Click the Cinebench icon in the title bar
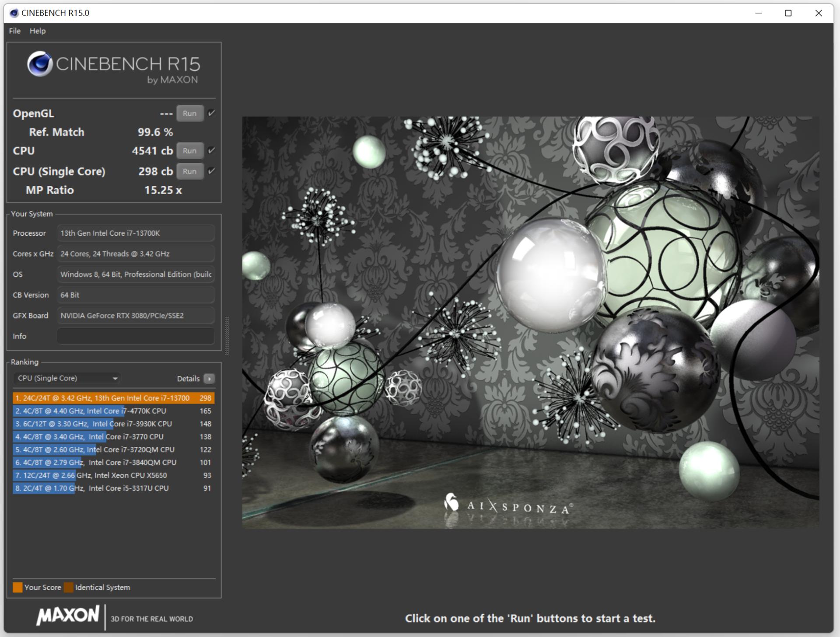 pyautogui.click(x=14, y=13)
